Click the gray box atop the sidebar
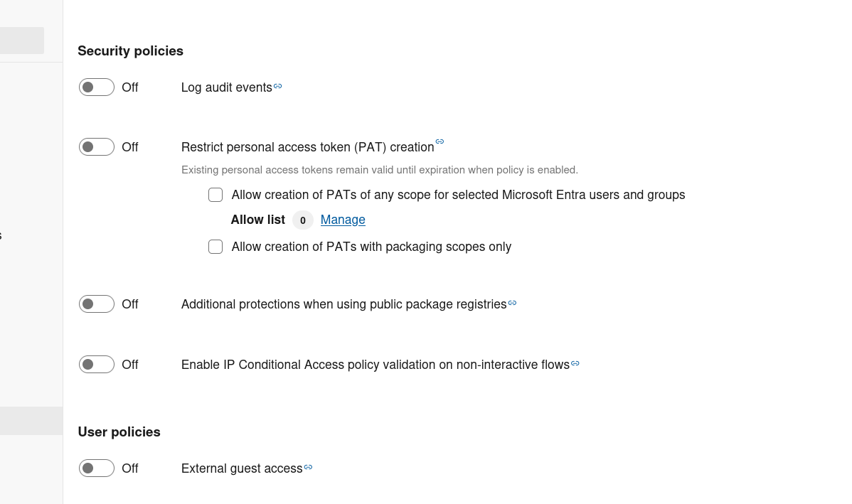 click(21, 41)
